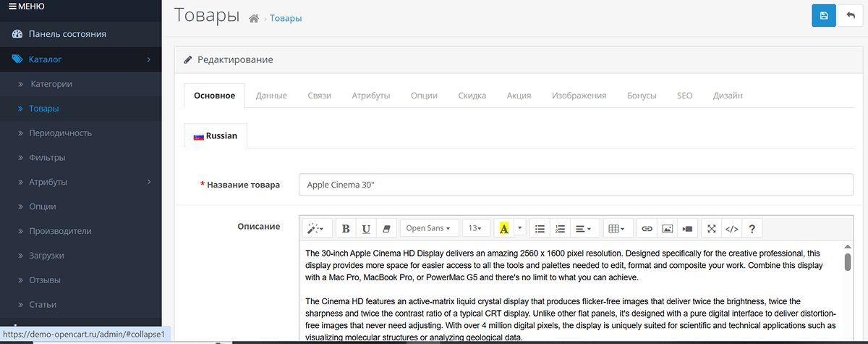The width and height of the screenshot is (868, 344).
Task: Open the color picker arrow next to A
Action: (x=519, y=228)
